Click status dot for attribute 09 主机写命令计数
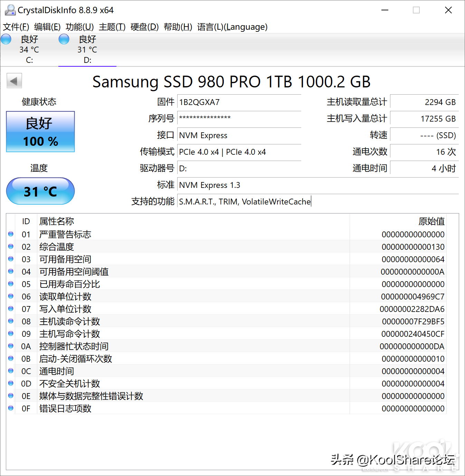Image resolution: width=465 pixels, height=476 pixels. pos(11,334)
